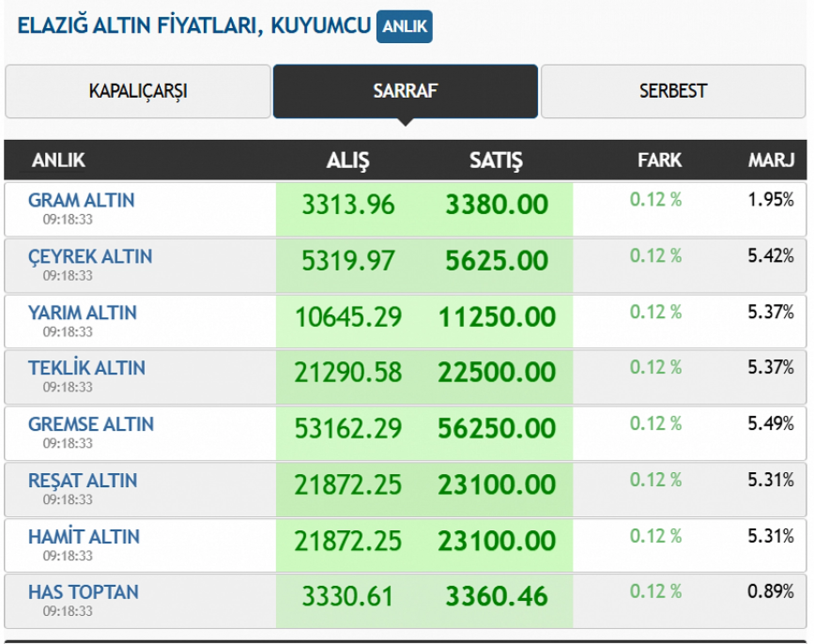Image resolution: width=814 pixels, height=644 pixels.
Task: Click the ANLIK badge beside the title
Action: [404, 27]
